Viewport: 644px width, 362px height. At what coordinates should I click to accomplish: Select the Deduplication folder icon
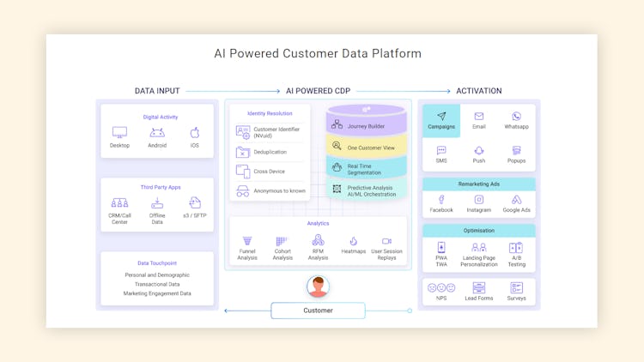[243, 153]
